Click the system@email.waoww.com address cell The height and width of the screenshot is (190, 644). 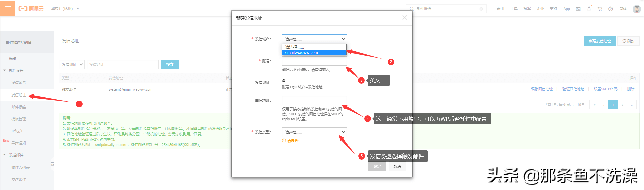pos(130,89)
